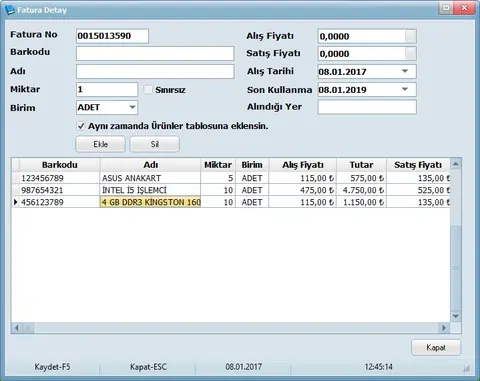
Task: Select barcode cell 123456789
Action: [x=60, y=178]
